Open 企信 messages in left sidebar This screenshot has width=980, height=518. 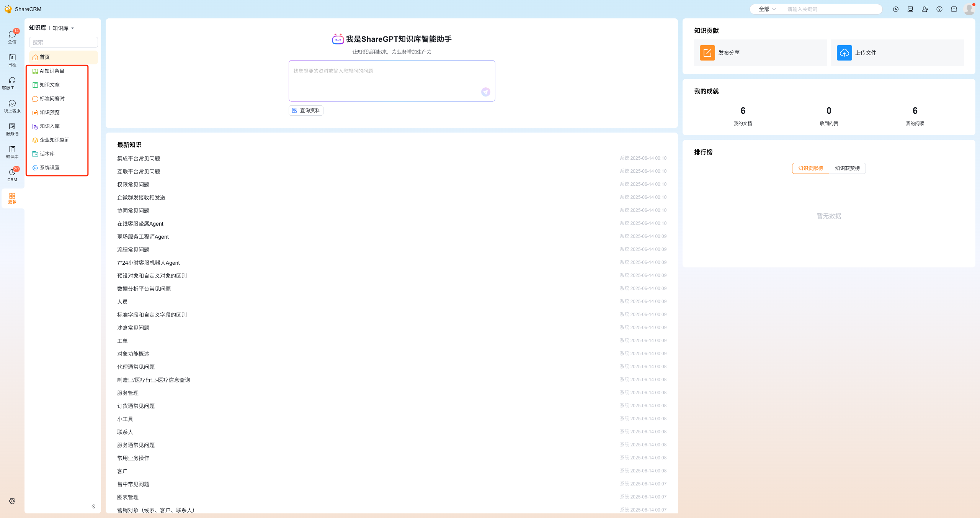click(12, 36)
